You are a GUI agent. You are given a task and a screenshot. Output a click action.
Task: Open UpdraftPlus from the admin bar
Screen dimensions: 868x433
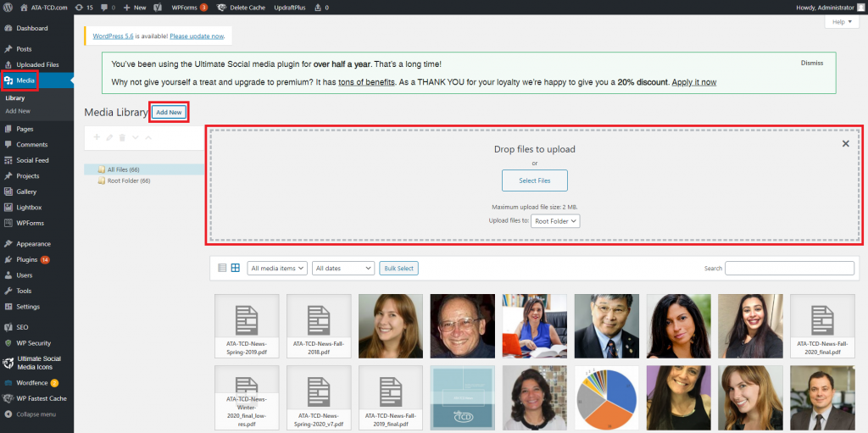click(291, 8)
